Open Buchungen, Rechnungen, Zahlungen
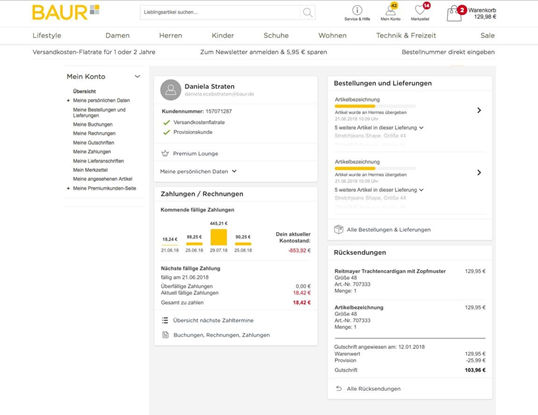Screen dimensions: 538x415 pos(222,335)
